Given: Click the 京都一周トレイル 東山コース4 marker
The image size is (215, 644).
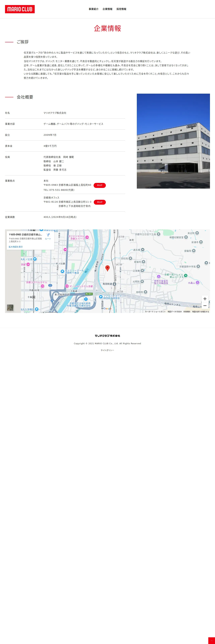Looking at the screenshot, I should (x=186, y=276).
